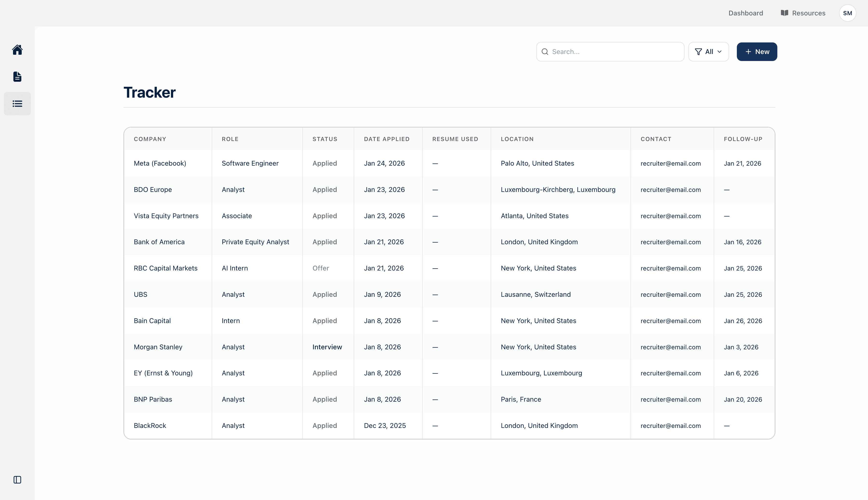Click the Status column header
The image size is (868, 500).
click(325, 139)
